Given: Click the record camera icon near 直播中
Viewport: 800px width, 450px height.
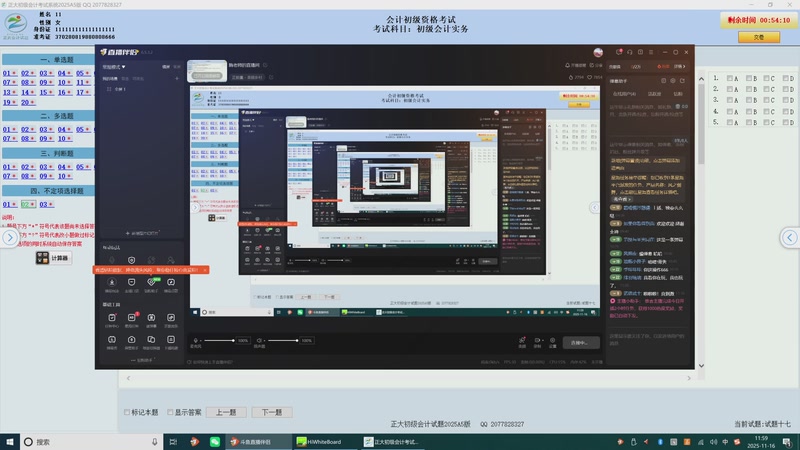Looking at the screenshot, I should [537, 340].
